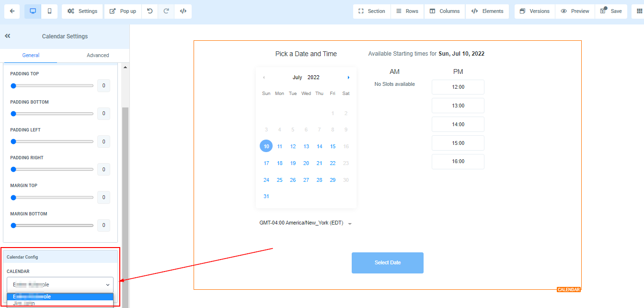Open the Calendar selection dropdown

click(x=60, y=284)
